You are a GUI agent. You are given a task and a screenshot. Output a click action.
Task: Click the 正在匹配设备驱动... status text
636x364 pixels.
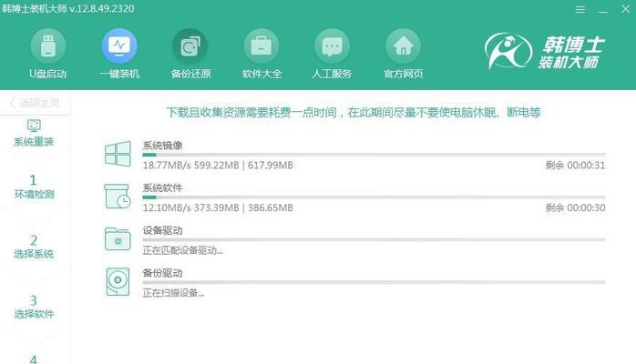pyautogui.click(x=182, y=250)
